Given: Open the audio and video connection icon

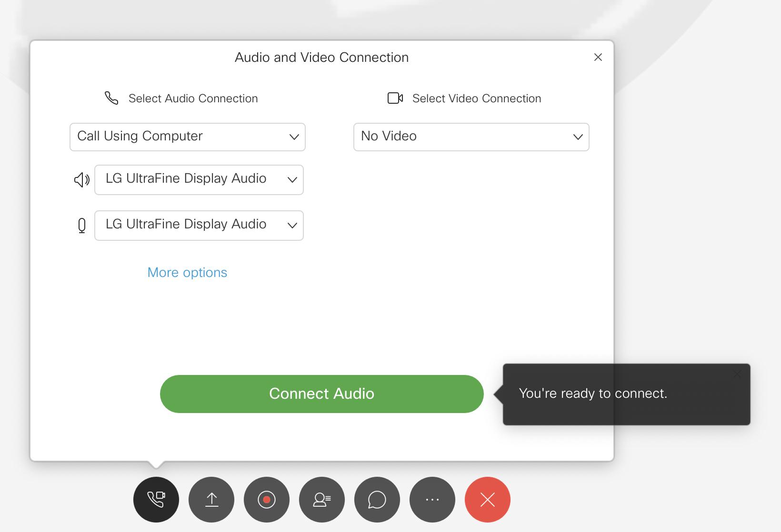Looking at the screenshot, I should [x=156, y=500].
